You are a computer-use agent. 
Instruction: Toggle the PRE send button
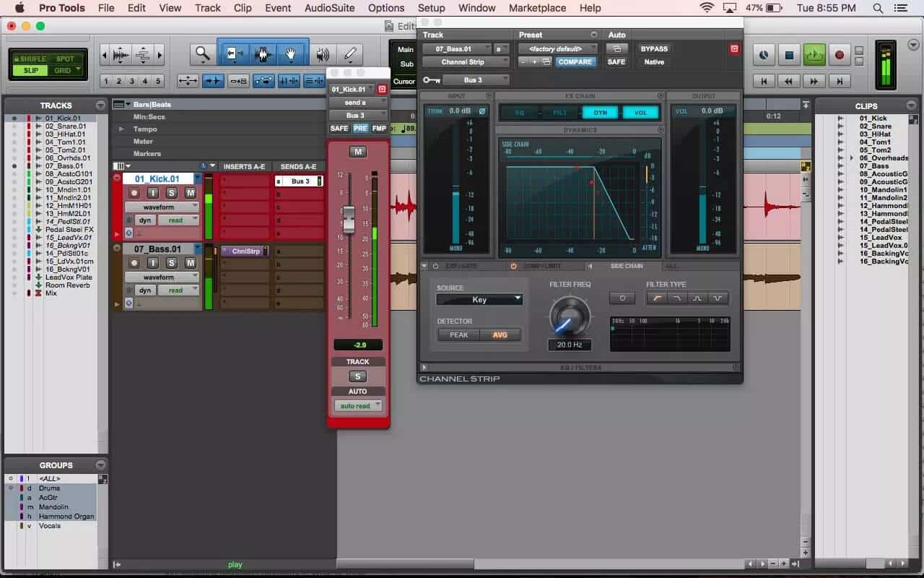359,128
